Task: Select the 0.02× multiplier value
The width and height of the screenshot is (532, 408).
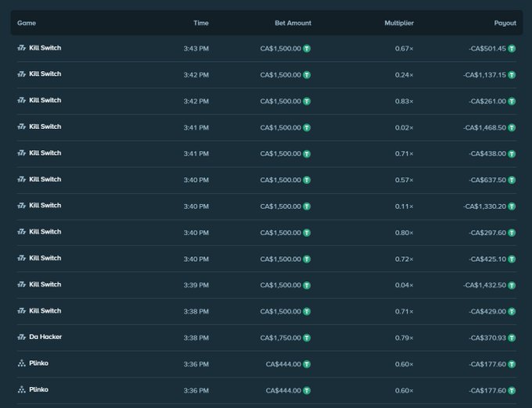Action: tap(404, 127)
